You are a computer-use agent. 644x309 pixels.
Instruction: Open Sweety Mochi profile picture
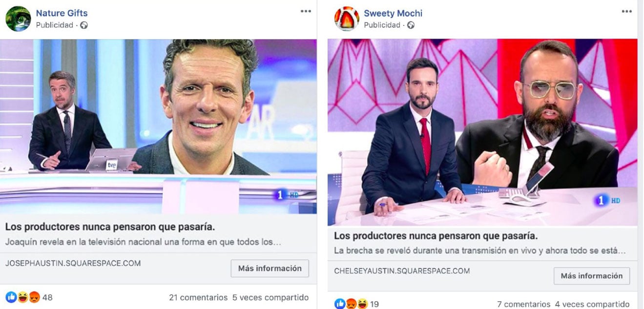[x=347, y=19]
